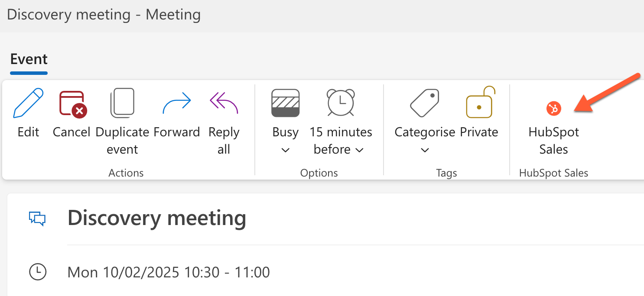
Task: Expand the Categorise dropdown chevron
Action: point(425,150)
